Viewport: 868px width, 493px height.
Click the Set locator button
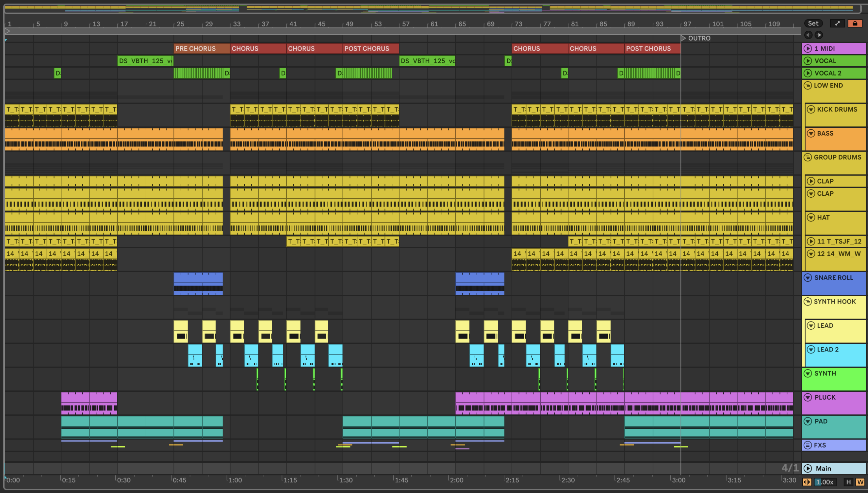[x=813, y=23]
